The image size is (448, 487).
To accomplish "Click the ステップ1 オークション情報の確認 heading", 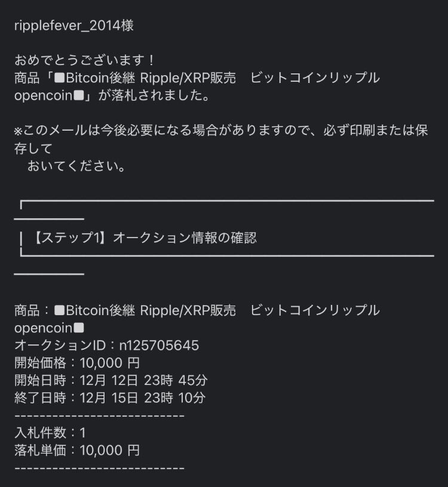I will coord(143,238).
